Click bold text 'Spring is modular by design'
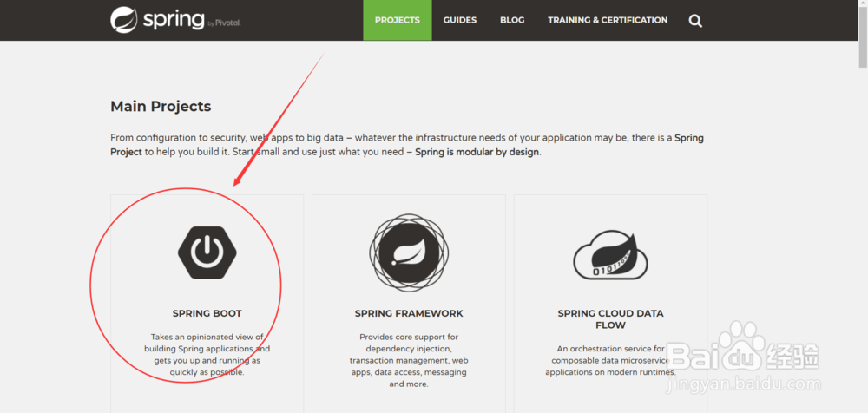This screenshot has width=868, height=413. pos(477,152)
